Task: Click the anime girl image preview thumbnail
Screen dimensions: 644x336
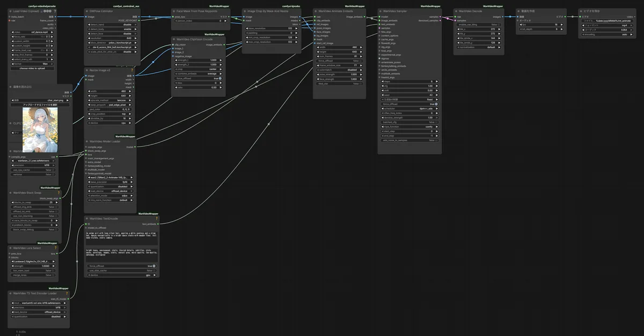Action: [40, 129]
